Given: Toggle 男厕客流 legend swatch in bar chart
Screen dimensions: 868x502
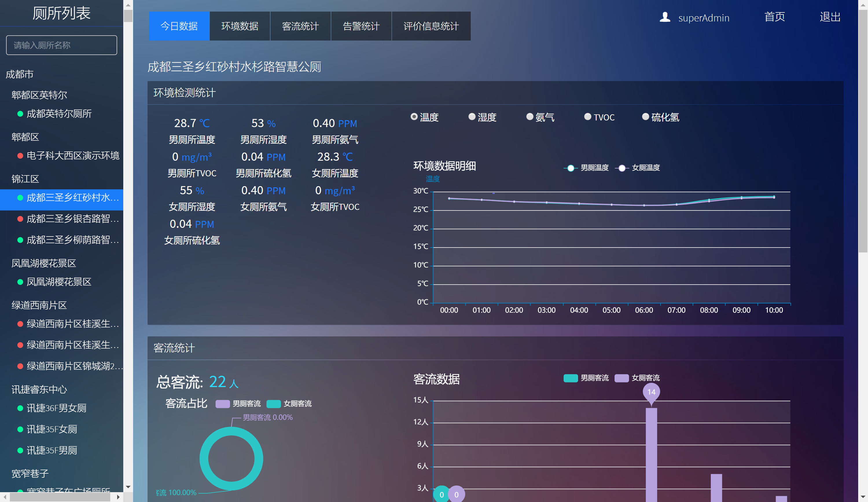Looking at the screenshot, I should click(570, 378).
